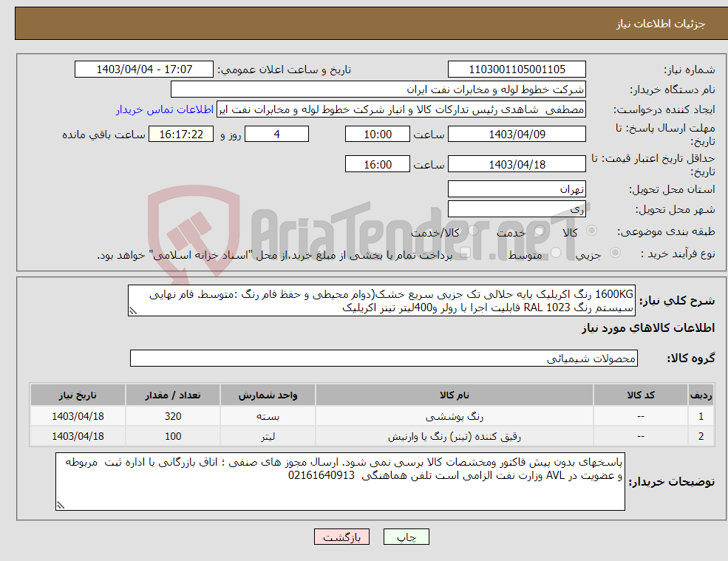Click the response deadline time 10:00
This screenshot has height=561, width=728.
[x=378, y=135]
